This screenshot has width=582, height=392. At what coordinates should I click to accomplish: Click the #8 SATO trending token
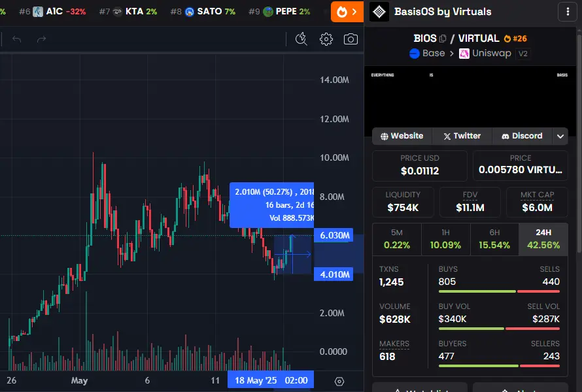[203, 12]
